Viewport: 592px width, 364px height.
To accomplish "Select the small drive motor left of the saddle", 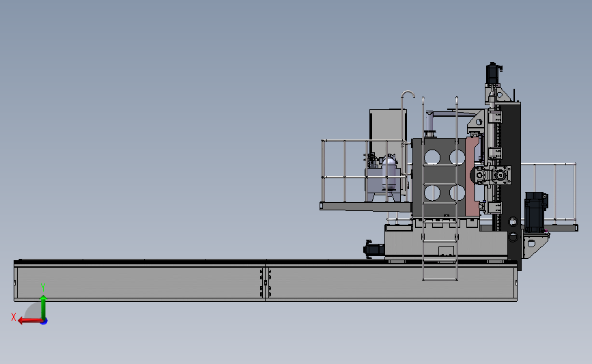I will [373, 249].
